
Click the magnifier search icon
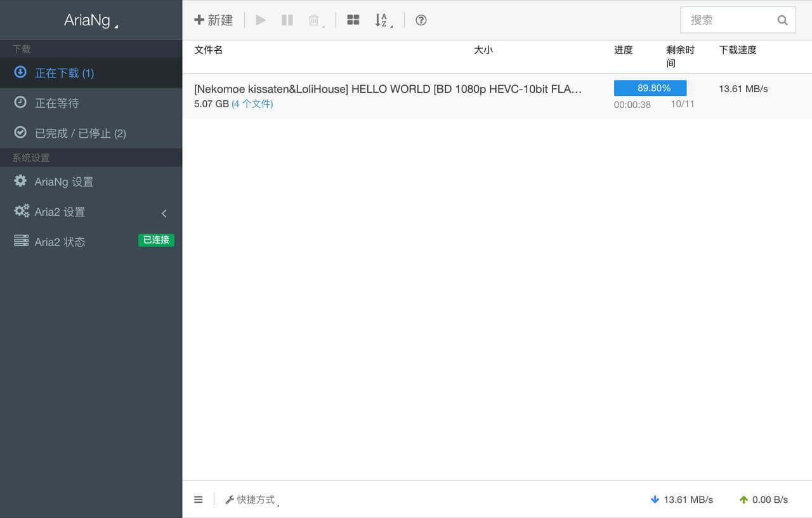[x=783, y=20]
